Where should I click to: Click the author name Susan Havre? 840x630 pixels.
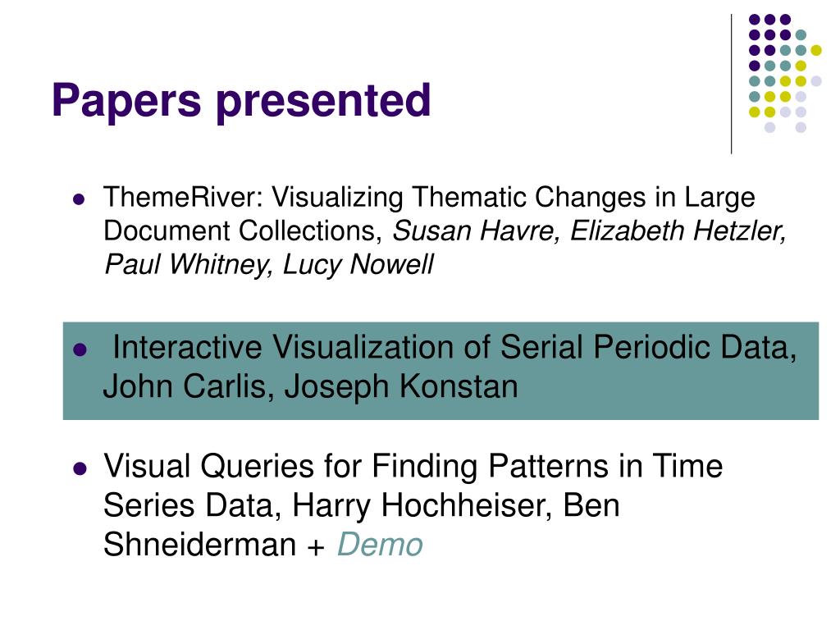(477, 231)
